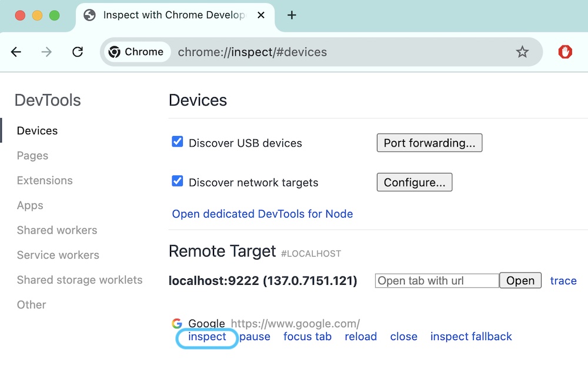Click the globe favicon on the tab
This screenshot has width=588, height=366.
pyautogui.click(x=89, y=15)
